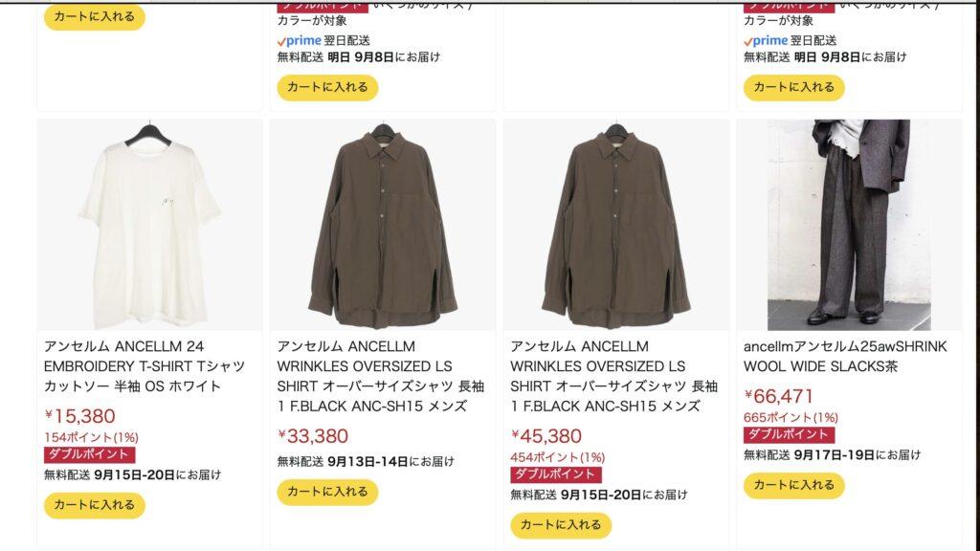Add the ¥66,471 wool slacks to cart
Viewport: 980px width, 551px height.
[x=793, y=485]
